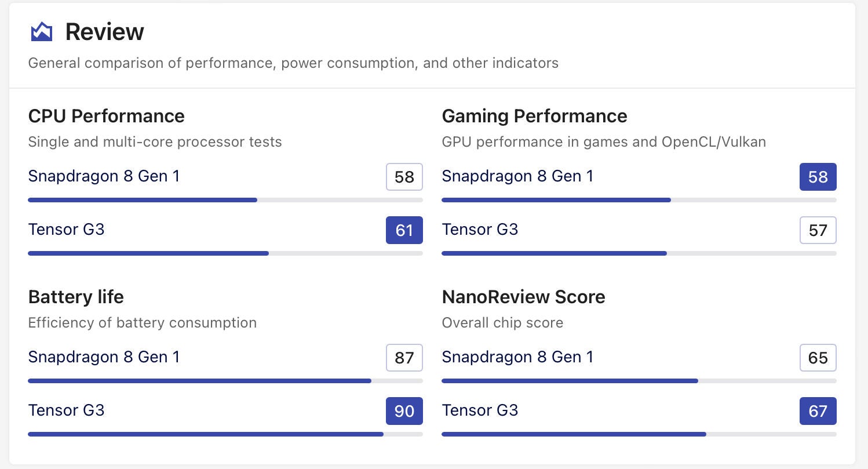Screen dimensions: 868x469
Task: Click the NanoReview score badge 65
Action: click(818, 358)
